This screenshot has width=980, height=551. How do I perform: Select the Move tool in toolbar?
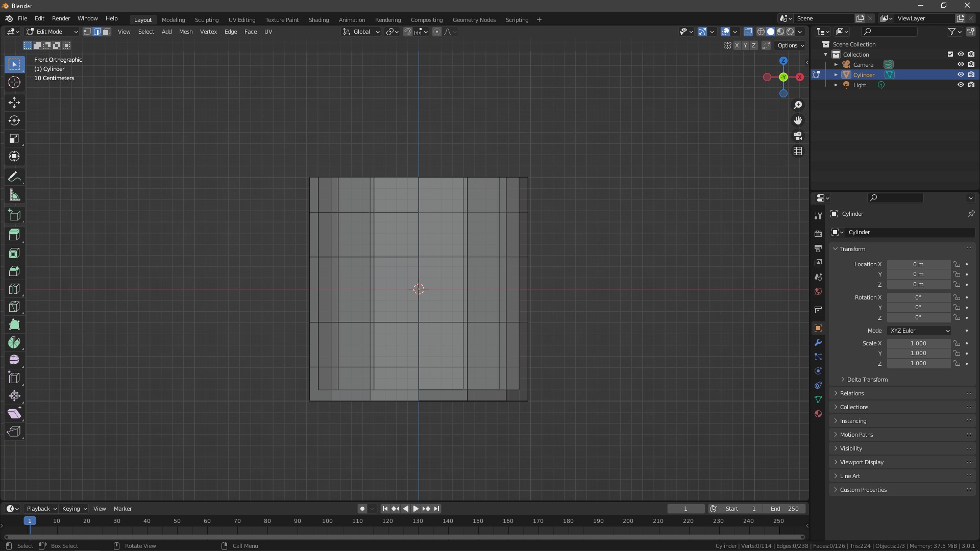14,103
